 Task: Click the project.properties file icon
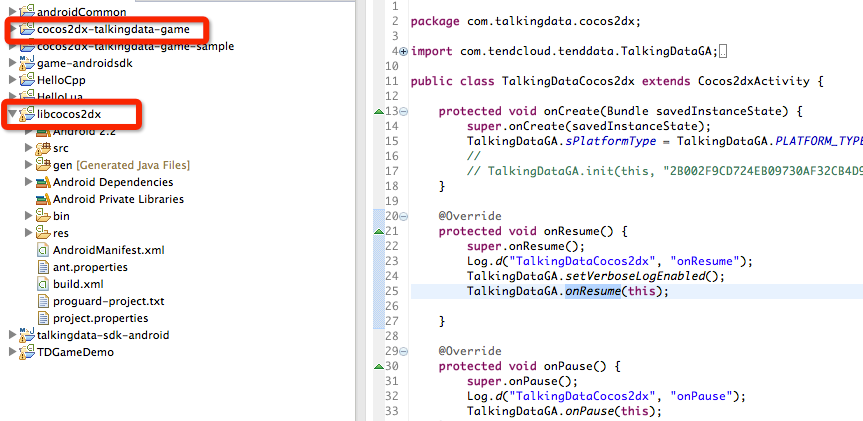coord(43,319)
